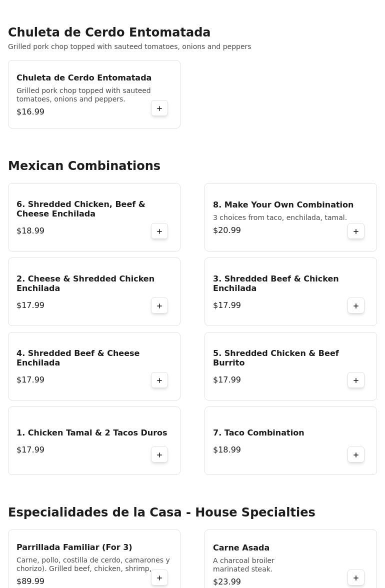The width and height of the screenshot is (385, 588).
Task: Add Carne Asada to order
Action: click(356, 578)
